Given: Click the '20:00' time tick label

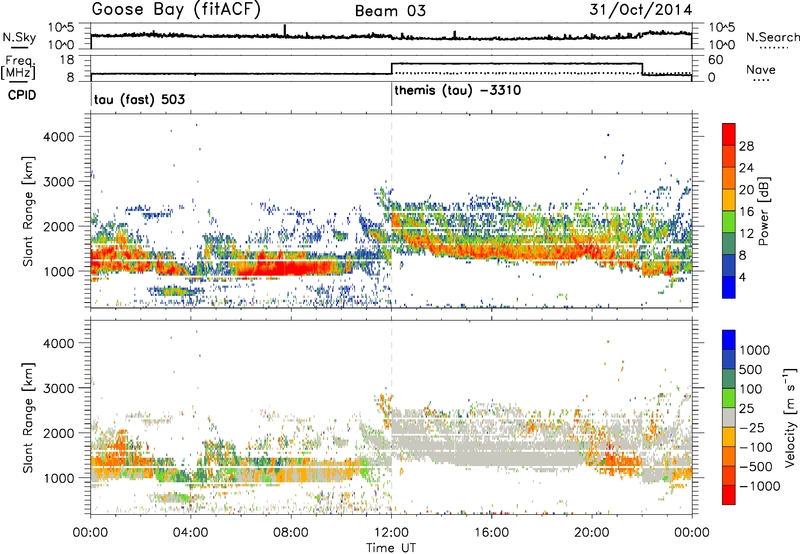Looking at the screenshot, I should 591,533.
